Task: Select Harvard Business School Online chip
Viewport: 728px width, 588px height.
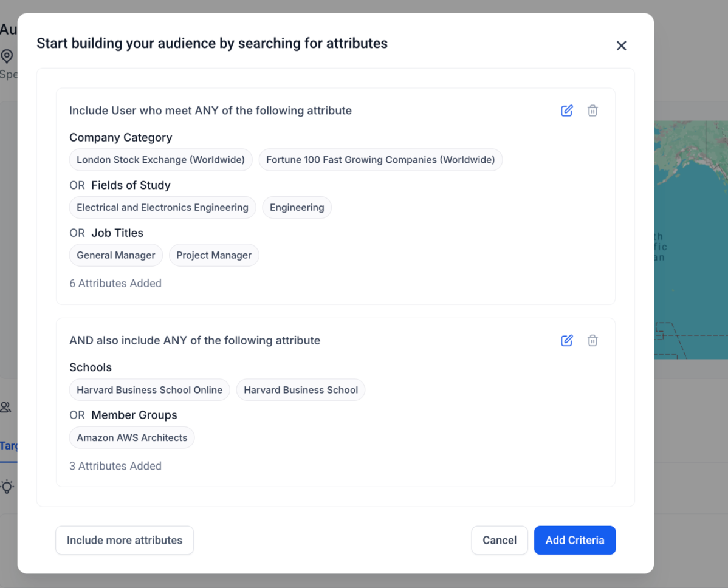Action: pos(149,390)
